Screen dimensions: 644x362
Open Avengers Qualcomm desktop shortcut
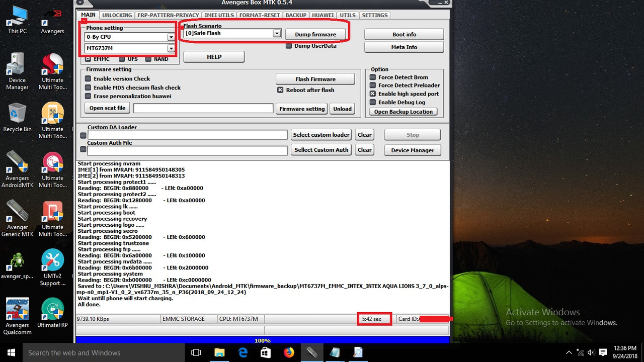(x=17, y=317)
